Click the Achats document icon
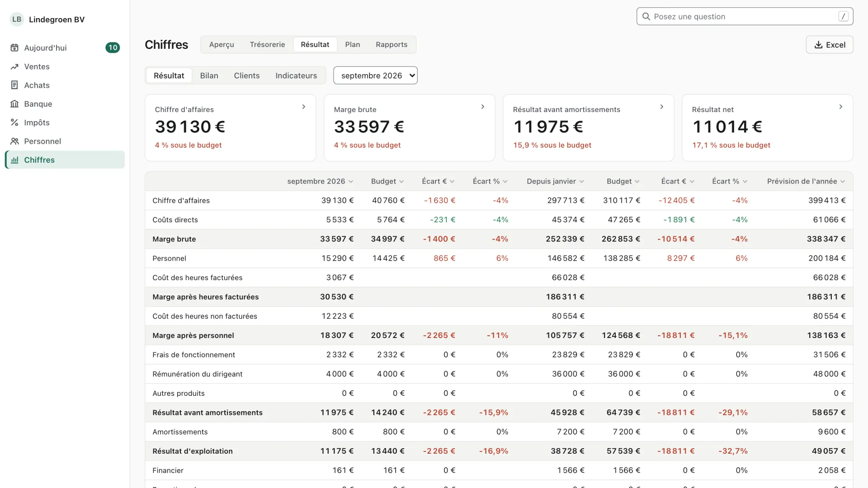The image size is (868, 488). [x=14, y=85]
